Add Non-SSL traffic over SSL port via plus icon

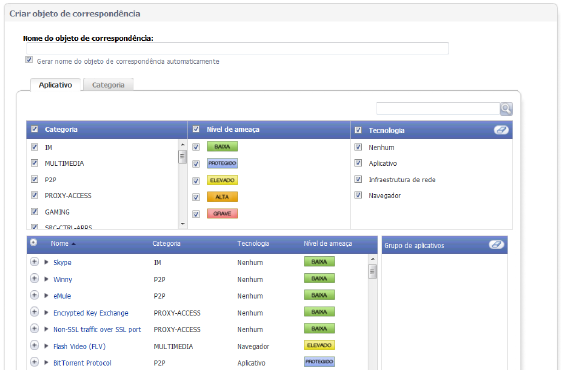(34, 328)
